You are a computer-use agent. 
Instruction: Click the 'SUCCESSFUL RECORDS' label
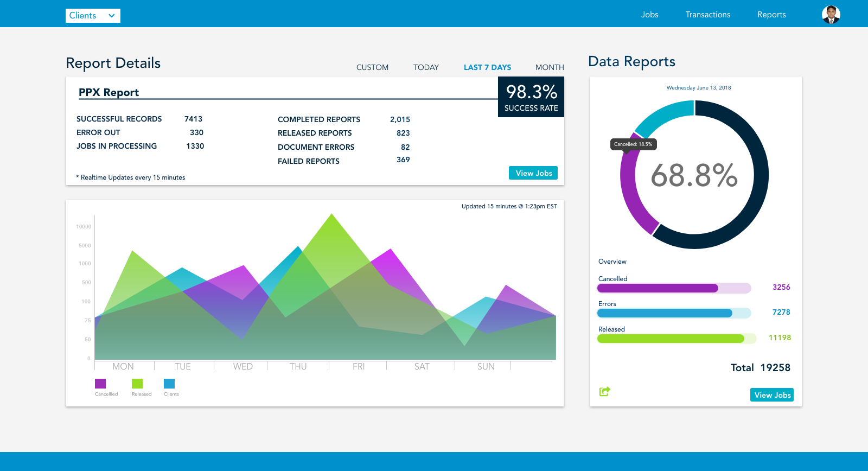coord(119,119)
